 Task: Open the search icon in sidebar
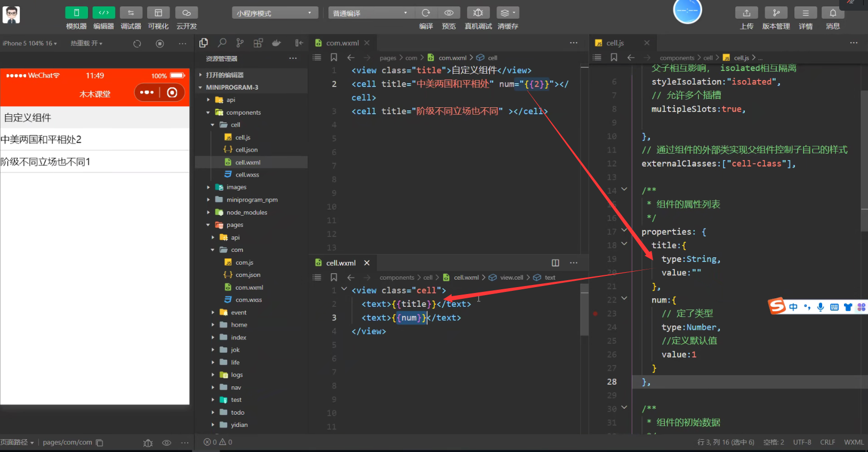click(222, 43)
